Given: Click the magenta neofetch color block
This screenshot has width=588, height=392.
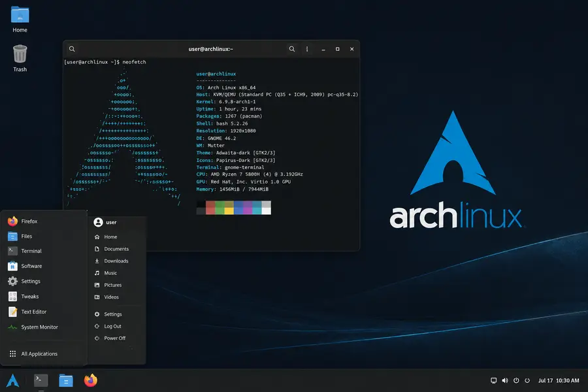Looking at the screenshot, I should pyautogui.click(x=248, y=208).
